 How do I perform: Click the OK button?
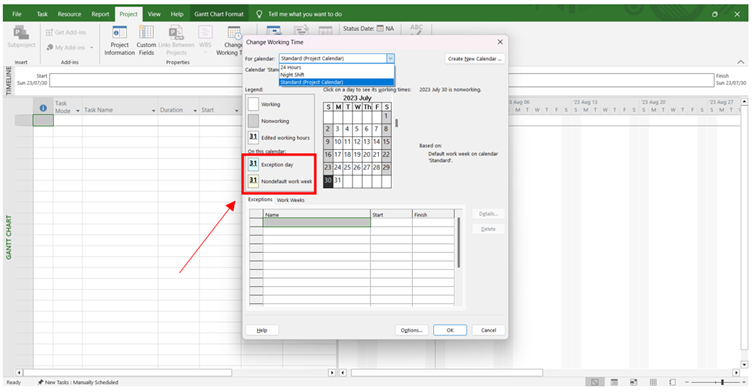point(450,330)
